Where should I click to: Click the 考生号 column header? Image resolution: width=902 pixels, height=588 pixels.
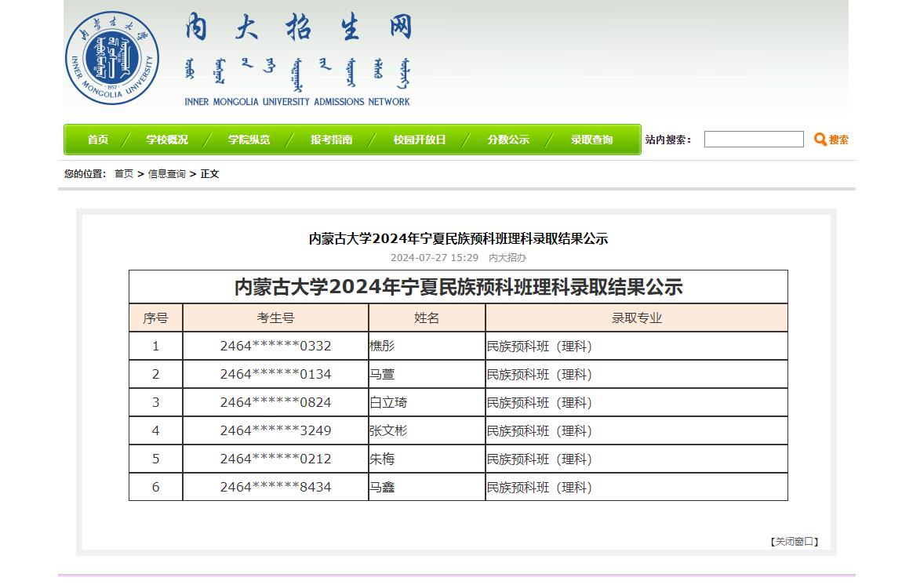click(x=275, y=318)
